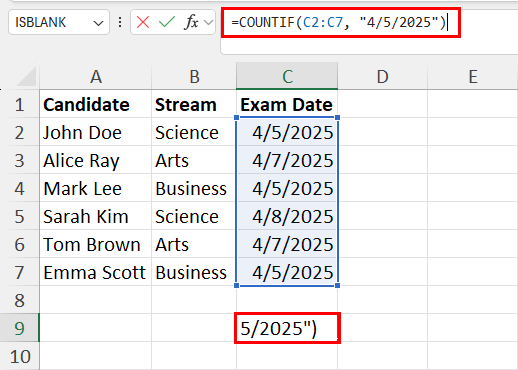Click Sarah Kim's exam date 4/8/2025
This screenshot has width=518, height=370.
(287, 216)
